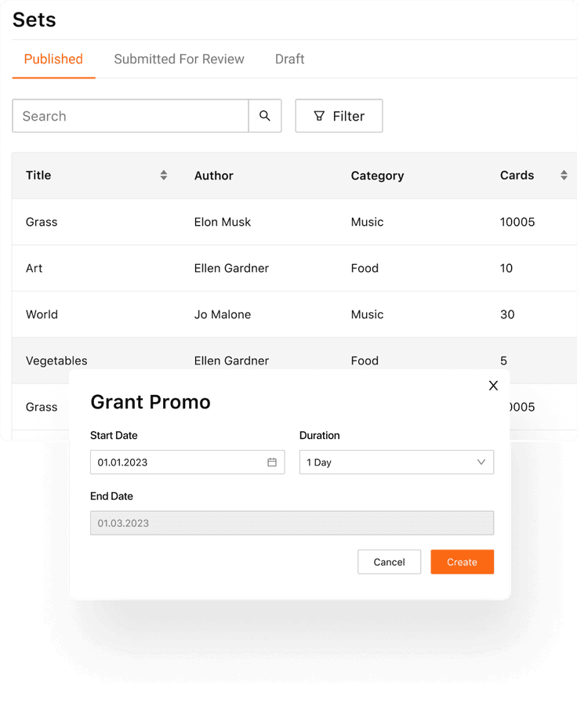This screenshot has height=707, width=588.
Task: Click the Category column header
Action: click(x=377, y=176)
